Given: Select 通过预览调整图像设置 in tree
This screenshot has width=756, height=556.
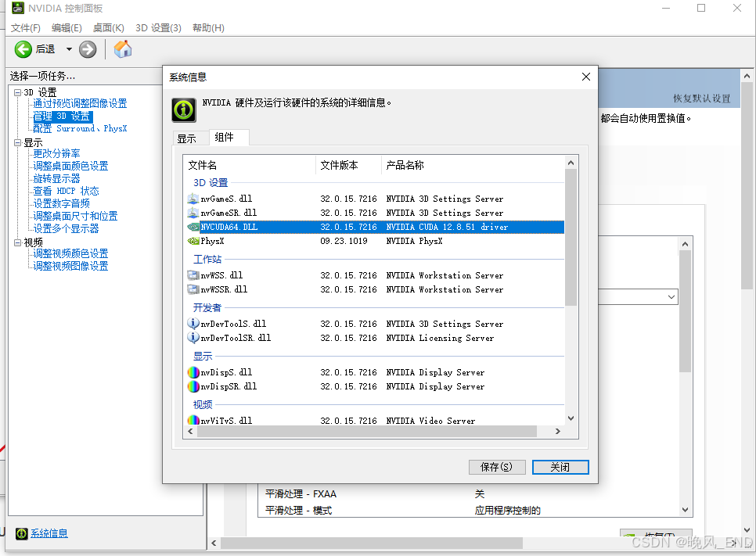Looking at the screenshot, I should pyautogui.click(x=80, y=103).
